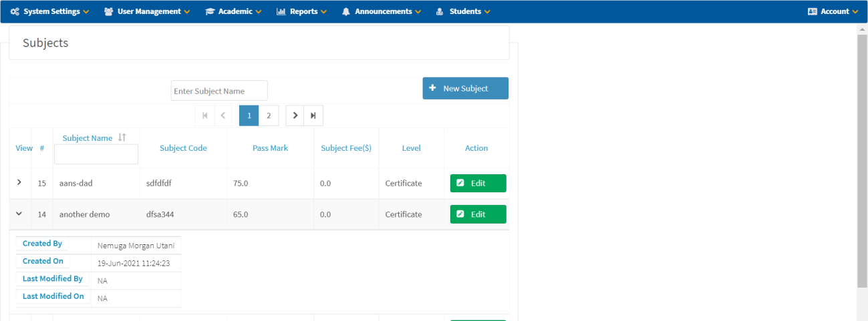Image resolution: width=868 pixels, height=321 pixels.
Task: Select page 2 in pagination
Action: pos(269,115)
